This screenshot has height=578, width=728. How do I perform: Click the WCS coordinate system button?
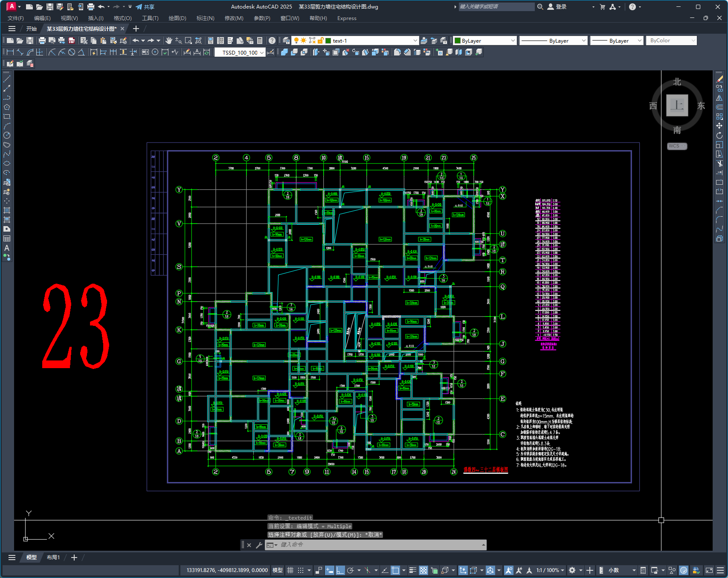(677, 146)
